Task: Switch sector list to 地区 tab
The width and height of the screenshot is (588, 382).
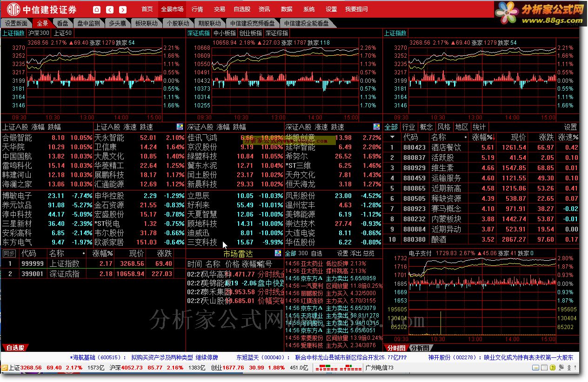Action: 461,127
